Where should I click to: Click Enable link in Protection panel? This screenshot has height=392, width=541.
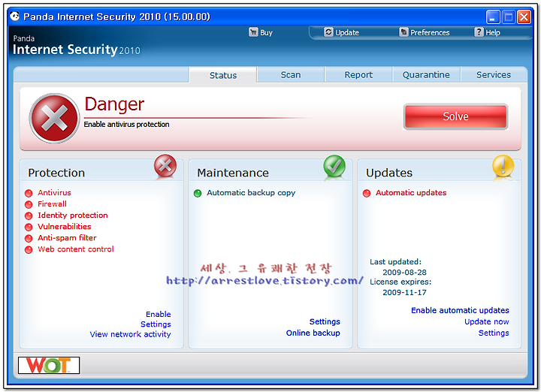159,314
